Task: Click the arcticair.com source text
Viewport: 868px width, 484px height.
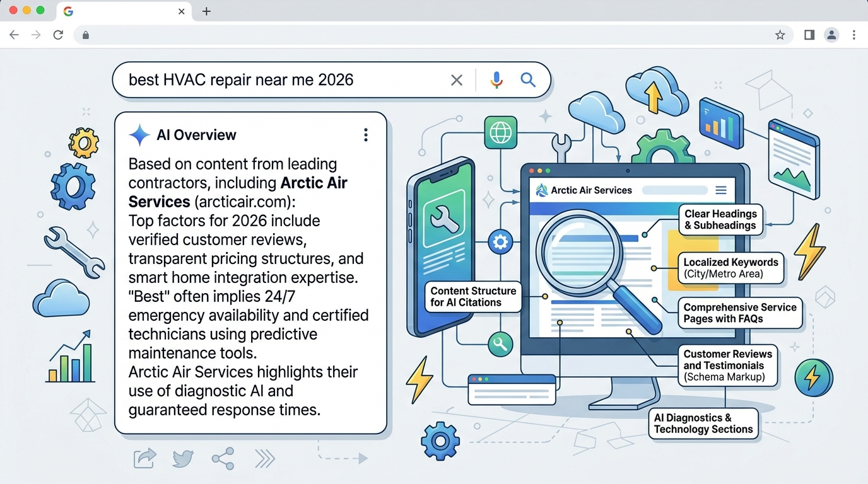Action: (x=242, y=202)
